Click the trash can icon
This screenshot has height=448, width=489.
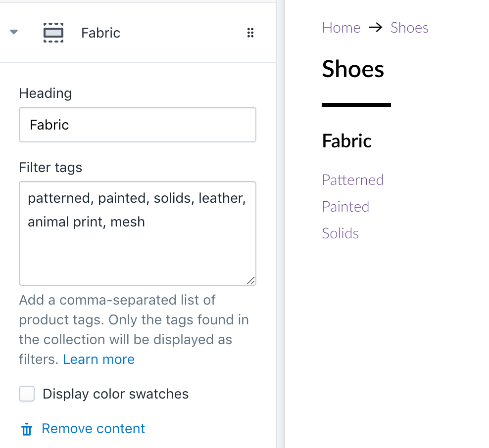(x=27, y=429)
